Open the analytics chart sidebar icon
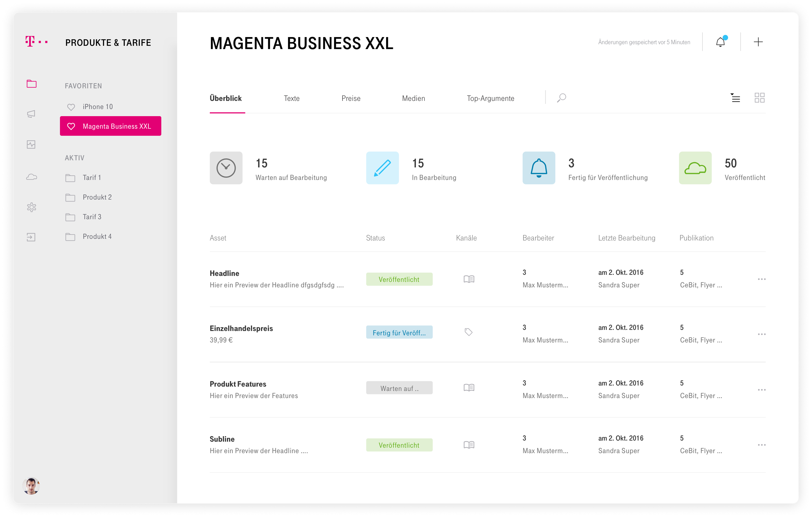Screen dimensions: 812x518 point(31,145)
